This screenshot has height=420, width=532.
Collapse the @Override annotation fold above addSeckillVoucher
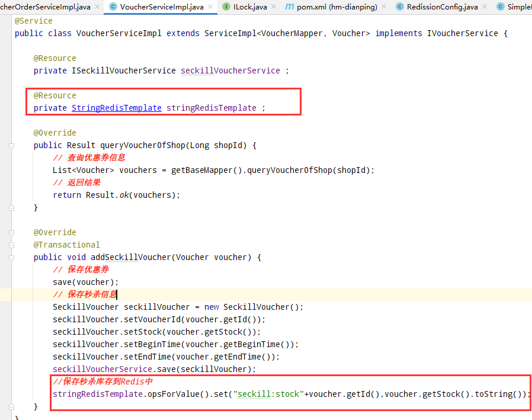[x=11, y=233]
